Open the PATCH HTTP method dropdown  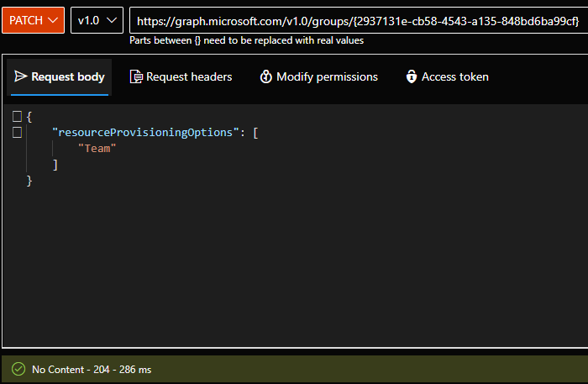(33, 20)
